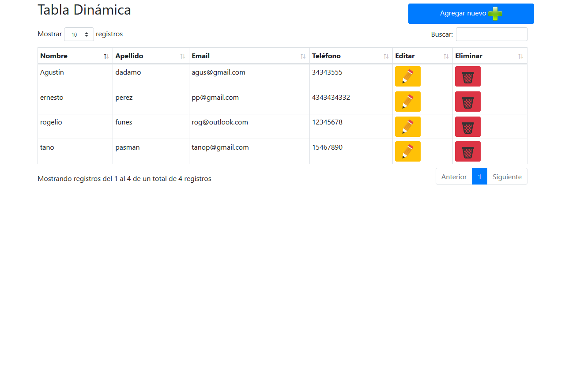Open the edit pencil icon for ernesto
This screenshot has width=565, height=392.
[x=407, y=101]
